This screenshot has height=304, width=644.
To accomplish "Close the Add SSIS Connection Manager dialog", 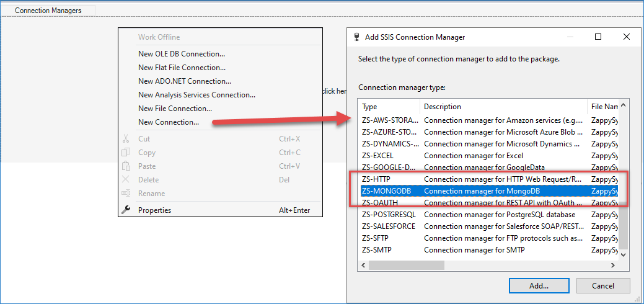I will point(627,37).
